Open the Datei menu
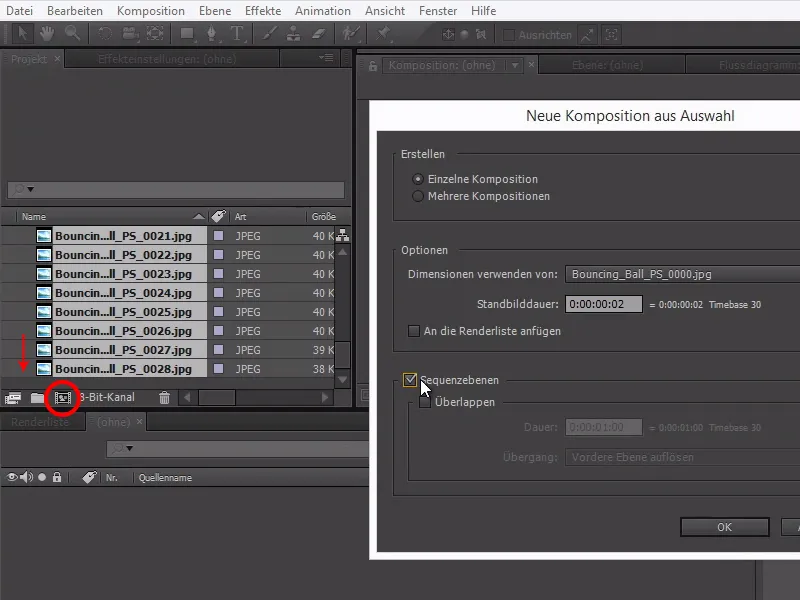 click(x=19, y=11)
